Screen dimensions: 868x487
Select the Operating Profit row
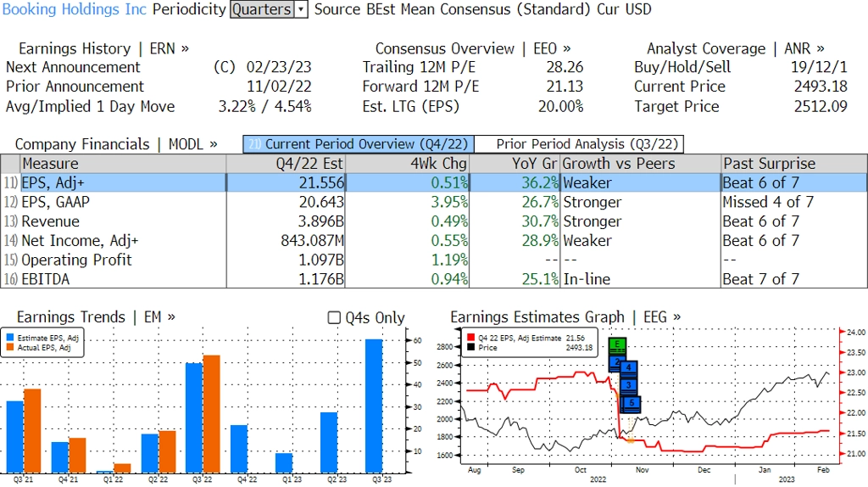[434, 260]
